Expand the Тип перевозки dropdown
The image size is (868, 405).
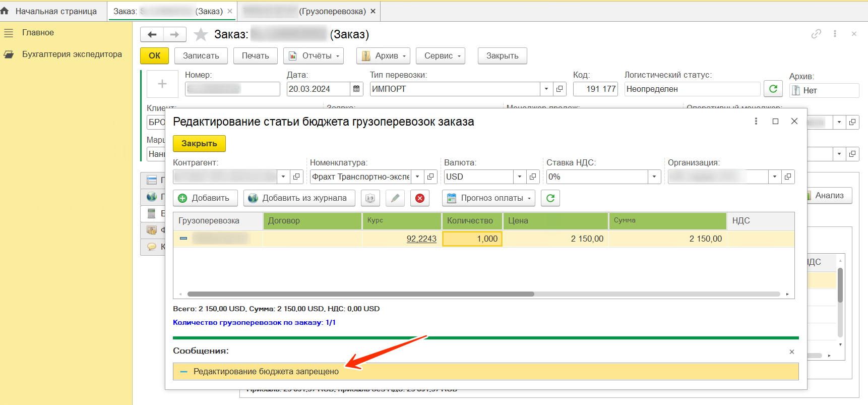pyautogui.click(x=546, y=89)
